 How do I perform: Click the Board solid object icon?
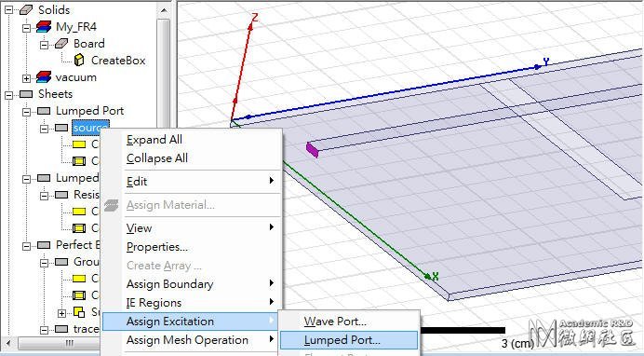coord(61,43)
